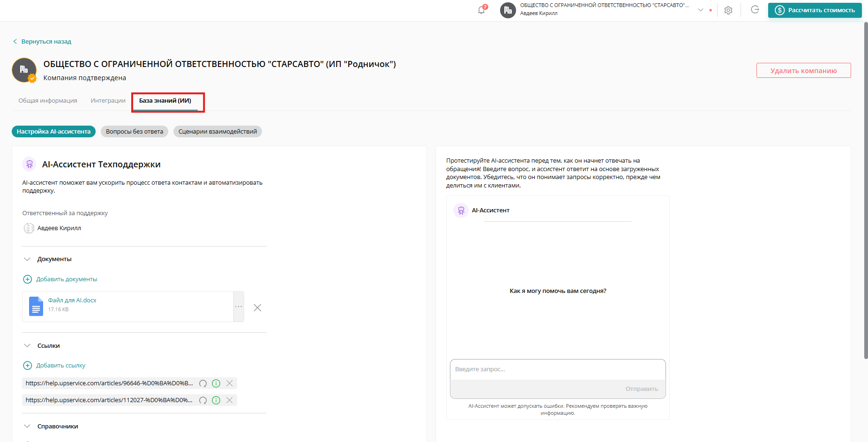Select the Вопросы без ответа filter
This screenshot has width=868, height=442.
click(135, 132)
